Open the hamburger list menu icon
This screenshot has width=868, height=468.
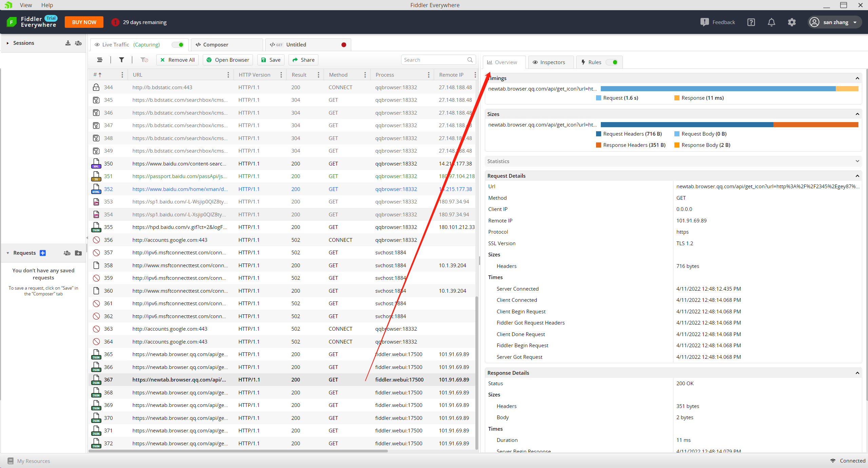(100, 60)
